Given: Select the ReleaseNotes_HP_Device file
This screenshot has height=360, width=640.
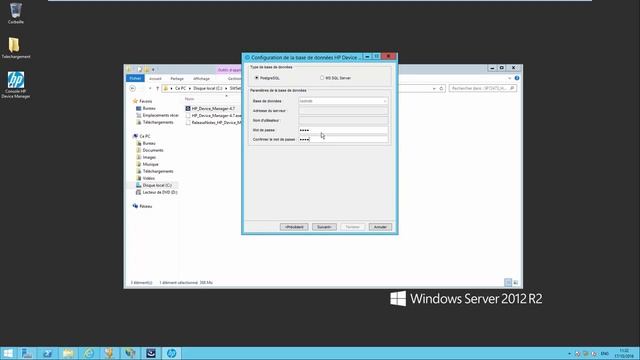Looking at the screenshot, I should point(213,122).
